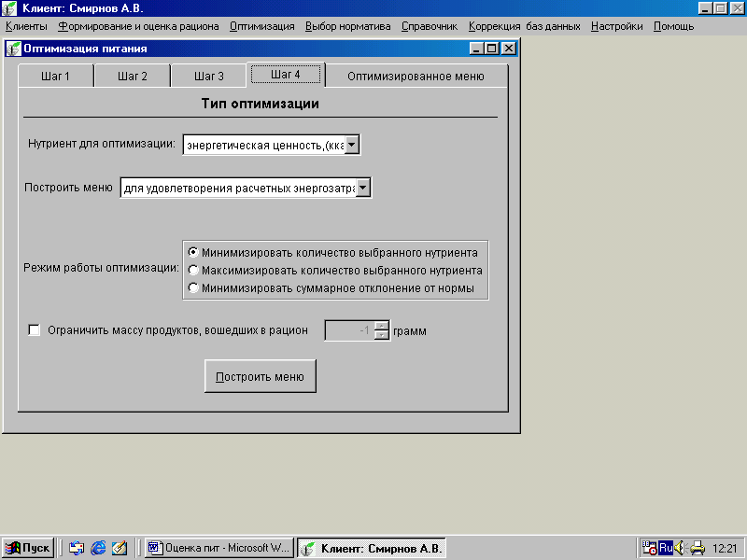Minimize the Клиент: Смирнов А.В. main window
Image resolution: width=747 pixels, height=560 pixels.
(705, 8)
